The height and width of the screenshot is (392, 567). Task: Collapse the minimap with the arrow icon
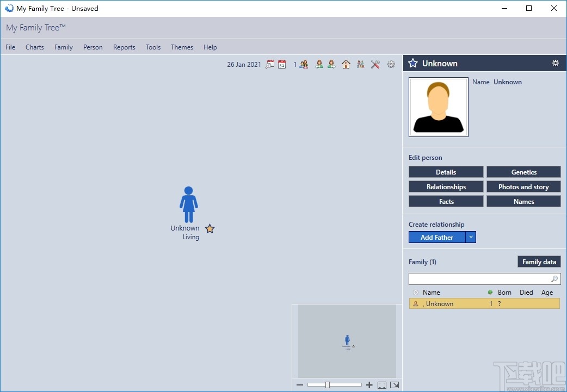click(395, 385)
